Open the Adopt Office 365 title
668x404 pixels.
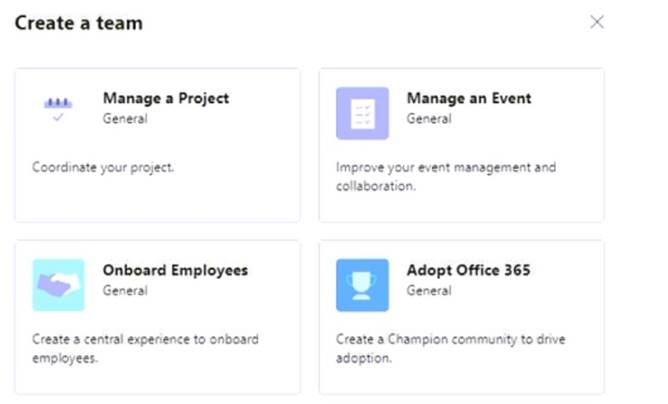pyautogui.click(x=468, y=270)
